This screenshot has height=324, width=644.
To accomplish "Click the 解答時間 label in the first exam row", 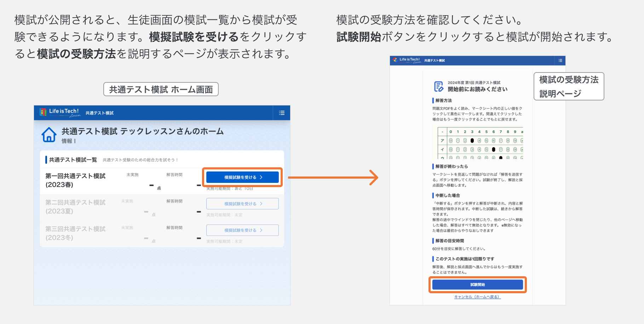I will click(x=174, y=175).
